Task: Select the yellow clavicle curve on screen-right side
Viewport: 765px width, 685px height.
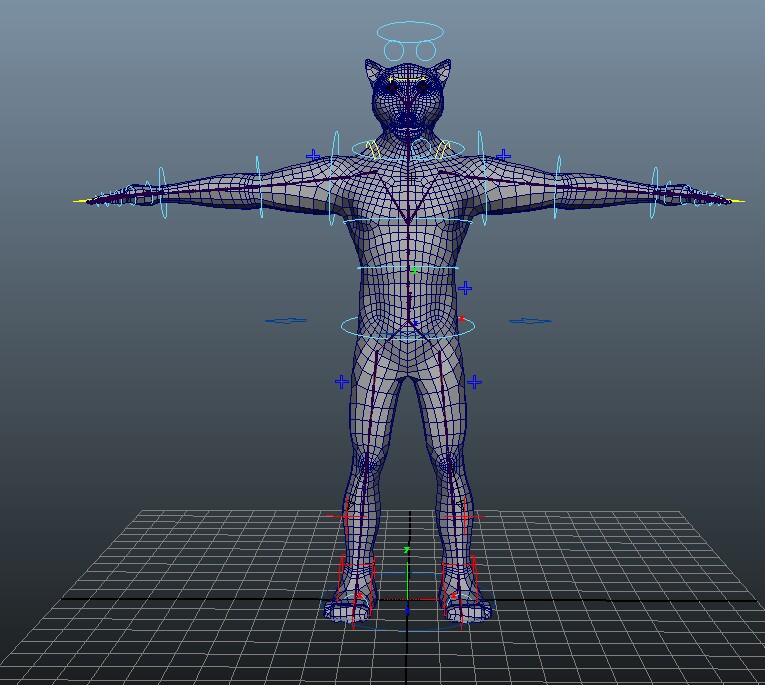Action: coord(442,149)
